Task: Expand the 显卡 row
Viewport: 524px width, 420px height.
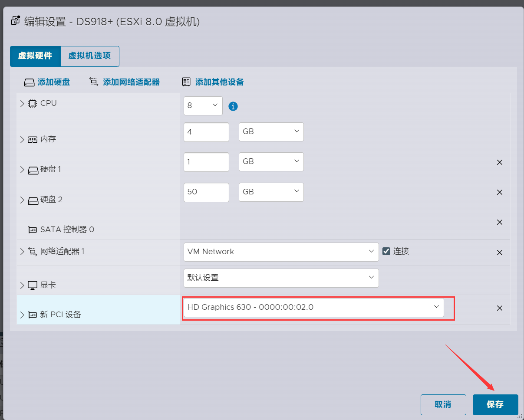Action: [x=22, y=285]
